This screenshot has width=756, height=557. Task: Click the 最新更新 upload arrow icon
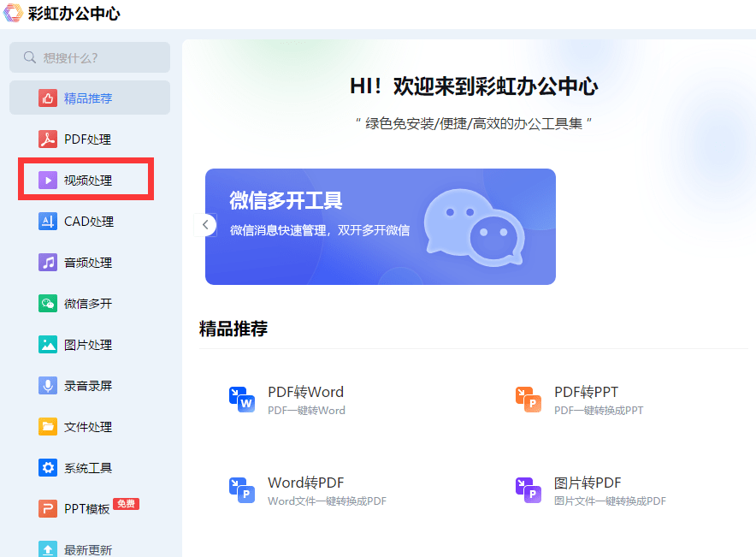click(x=48, y=548)
